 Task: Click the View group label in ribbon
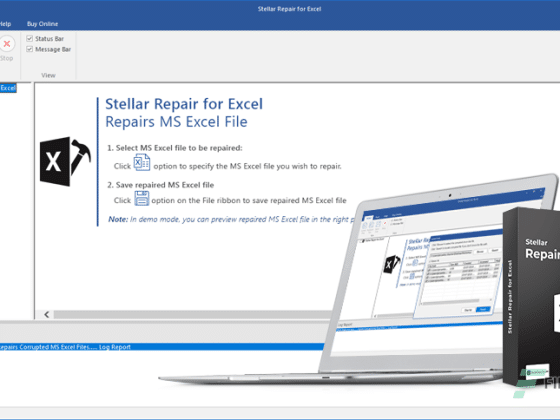tap(48, 75)
